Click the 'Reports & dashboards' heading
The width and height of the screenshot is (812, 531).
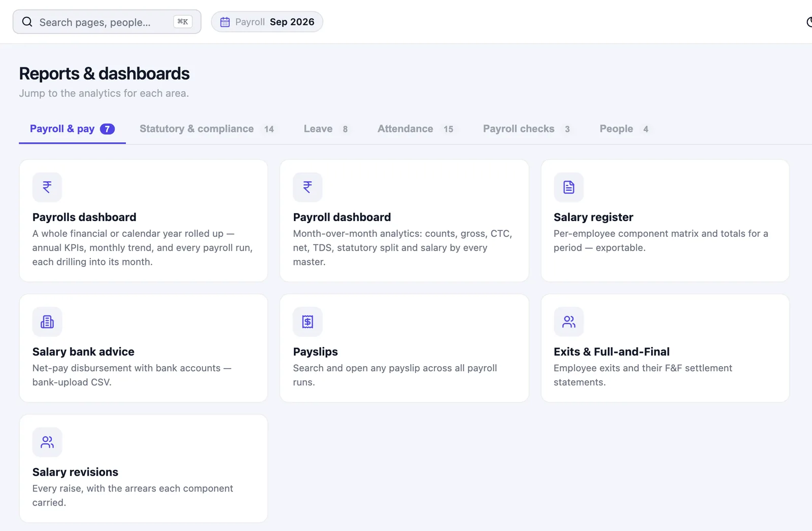click(x=105, y=74)
